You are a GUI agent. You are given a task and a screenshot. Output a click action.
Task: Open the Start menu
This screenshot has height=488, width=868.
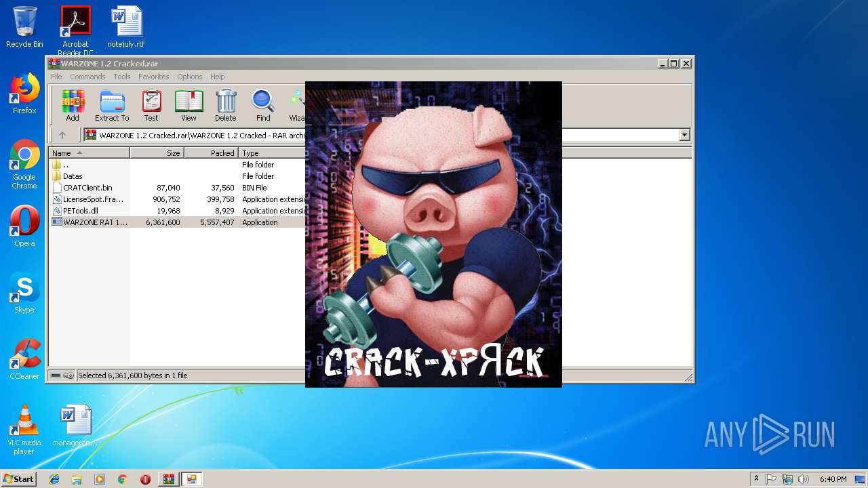(18, 479)
